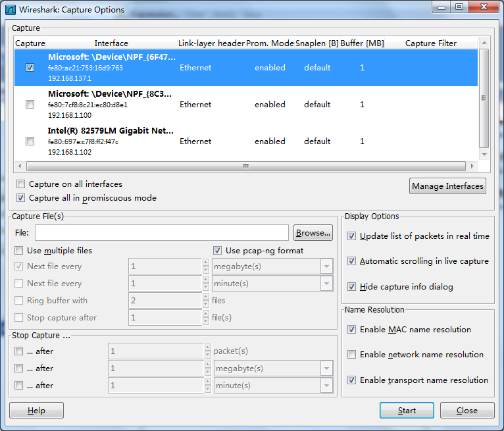The height and width of the screenshot is (431, 504).
Task: Click the stop after megabyte(s) count field
Action: click(156, 368)
